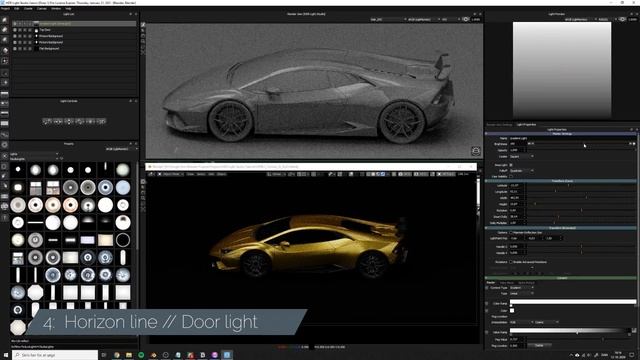Screen dimensions: 640x360
Task: Open the gradient Type Linear dropdown
Action: [x=522, y=293]
